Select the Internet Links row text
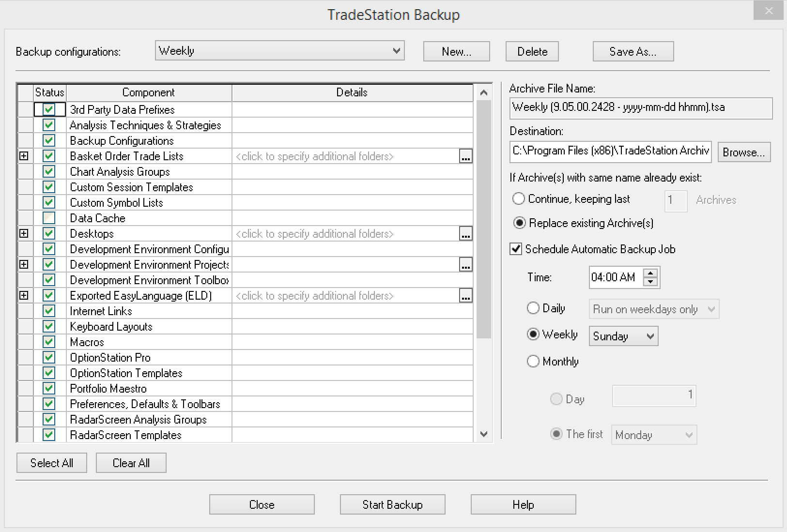Viewport: 787px width, 532px height. click(101, 311)
